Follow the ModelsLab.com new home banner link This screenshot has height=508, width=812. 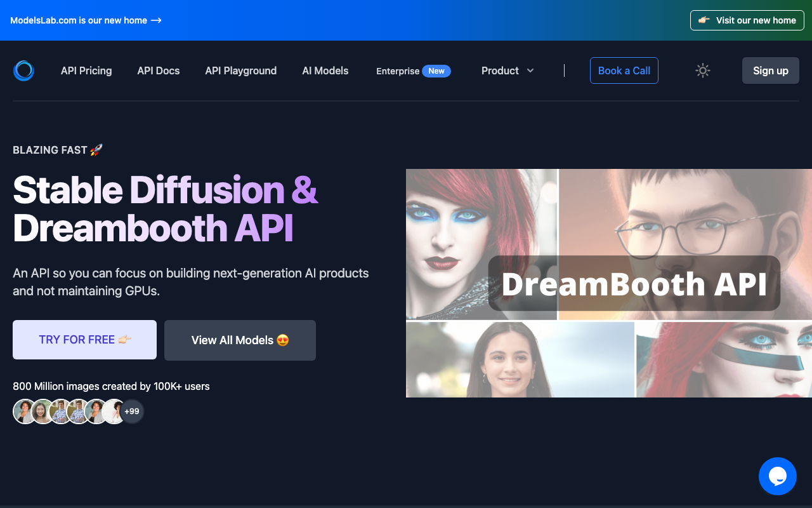pyautogui.click(x=86, y=20)
